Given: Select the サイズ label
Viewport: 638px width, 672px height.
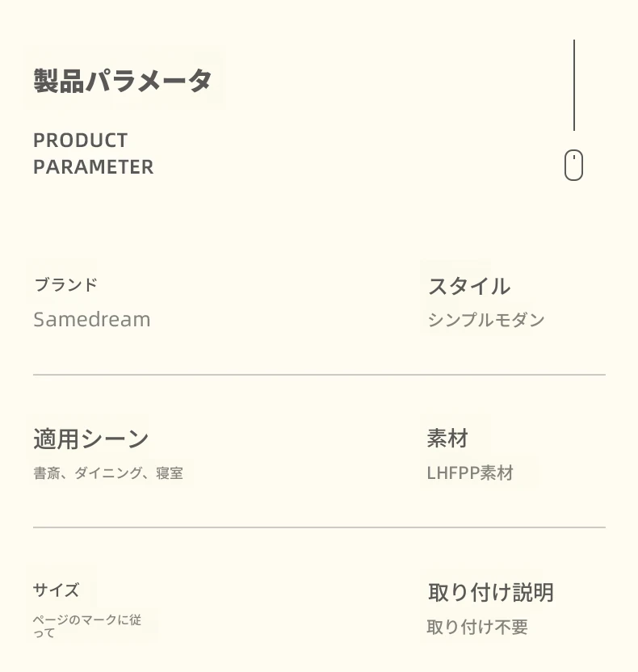Looking at the screenshot, I should tap(57, 590).
